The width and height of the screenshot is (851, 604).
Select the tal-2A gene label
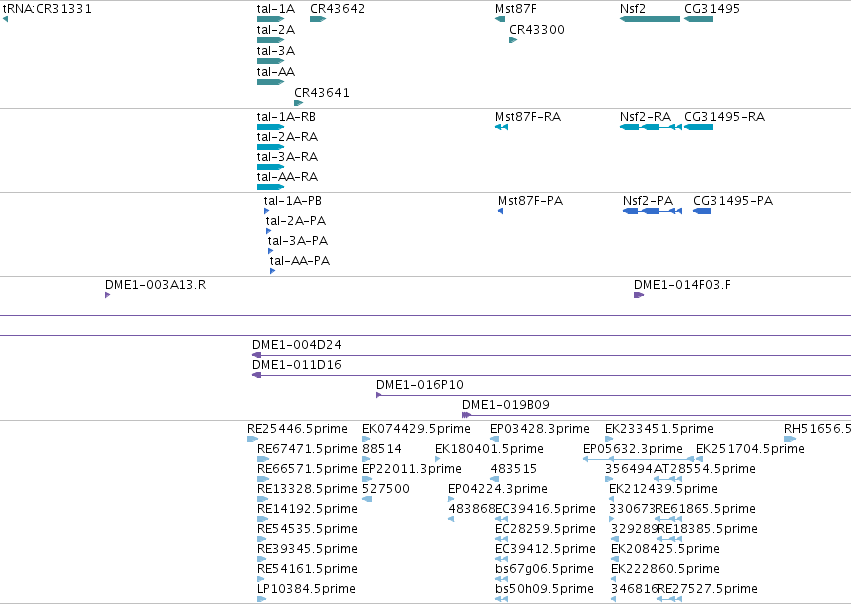tap(276, 30)
